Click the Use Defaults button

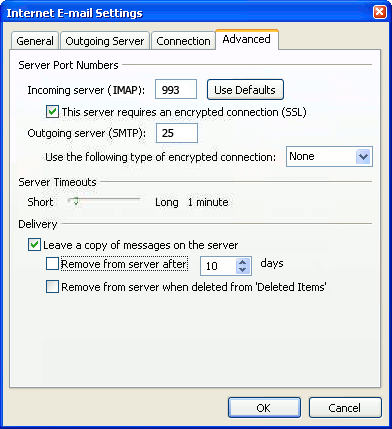coord(245,90)
